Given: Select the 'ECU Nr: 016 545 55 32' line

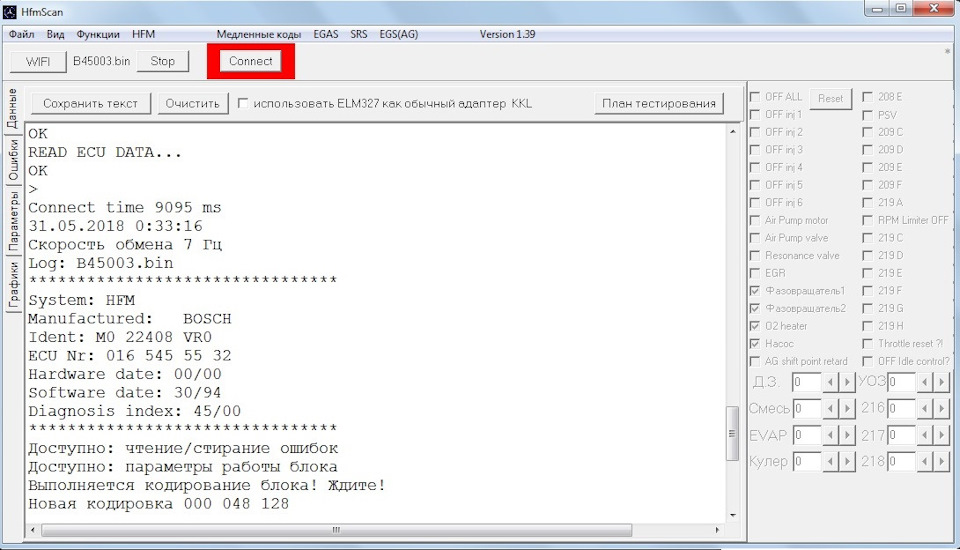Looking at the screenshot, I should [x=130, y=356].
